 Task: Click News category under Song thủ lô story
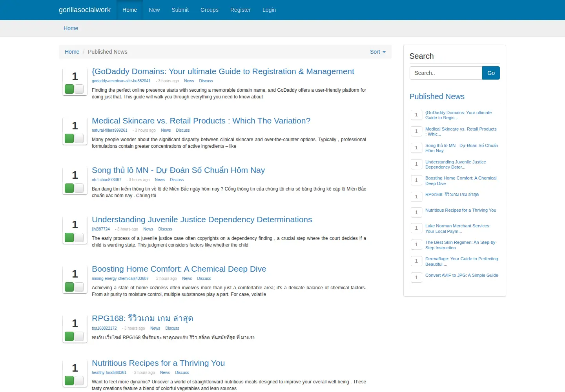[x=160, y=180]
